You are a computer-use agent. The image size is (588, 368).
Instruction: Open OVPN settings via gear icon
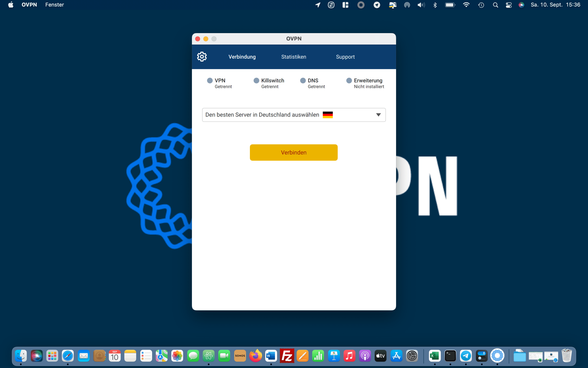click(x=202, y=57)
